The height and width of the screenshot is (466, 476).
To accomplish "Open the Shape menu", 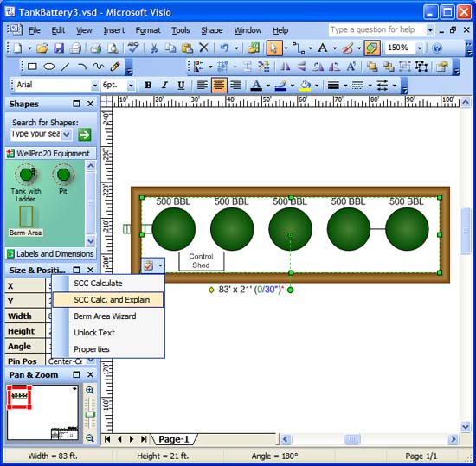I will click(211, 30).
